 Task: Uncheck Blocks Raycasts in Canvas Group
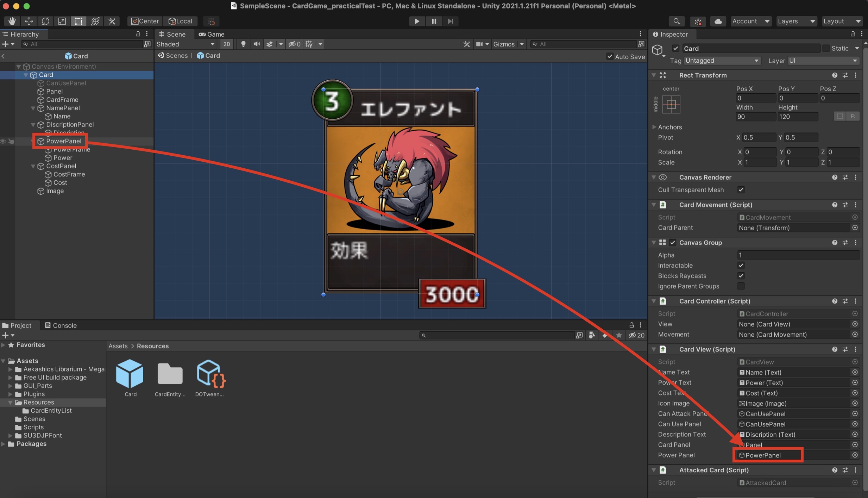tap(741, 276)
